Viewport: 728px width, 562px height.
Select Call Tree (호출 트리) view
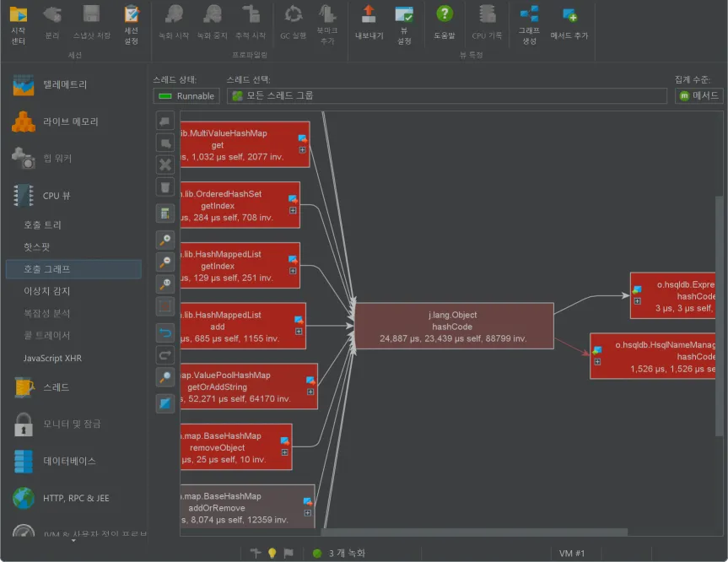click(x=42, y=224)
